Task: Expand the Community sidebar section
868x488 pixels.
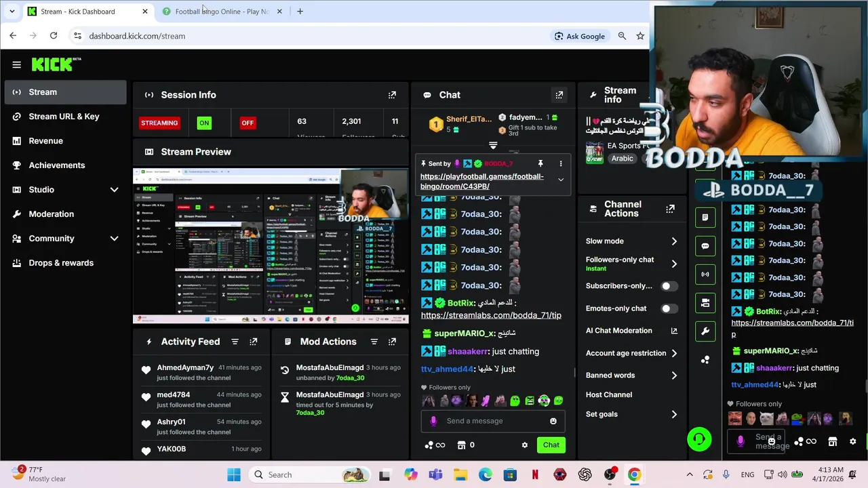Action: coord(114,239)
